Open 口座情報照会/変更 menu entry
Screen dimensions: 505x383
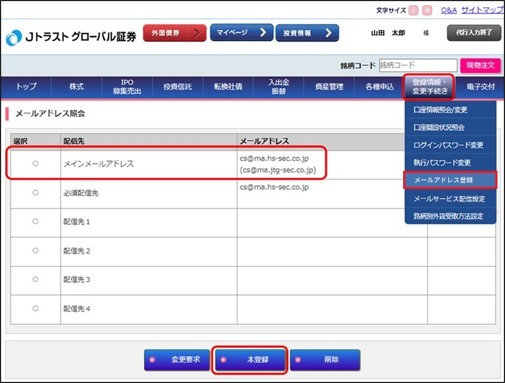click(450, 110)
